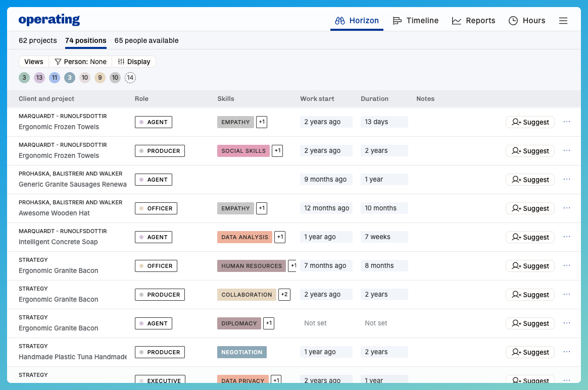The width and height of the screenshot is (588, 390).
Task: Click the +2 skills badge beside Collaboration
Action: 284,295
